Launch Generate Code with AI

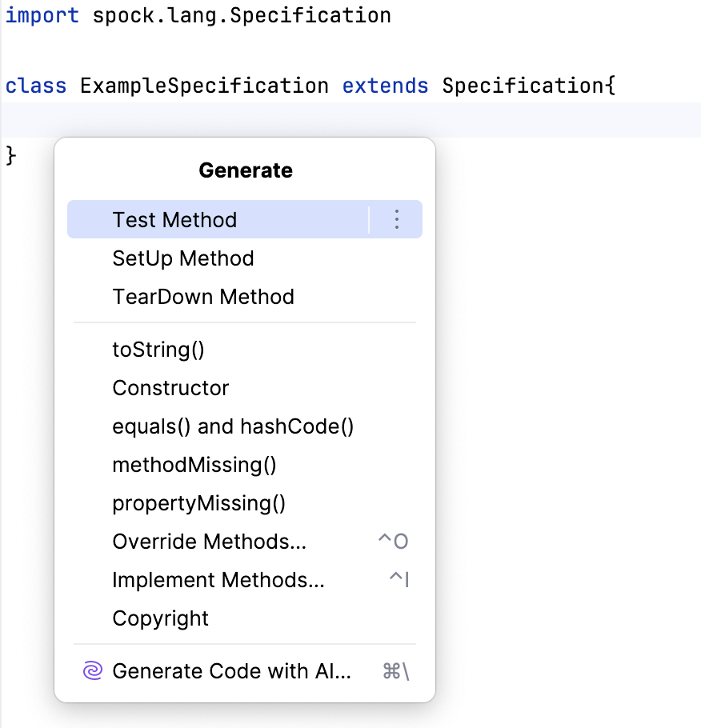(x=230, y=670)
